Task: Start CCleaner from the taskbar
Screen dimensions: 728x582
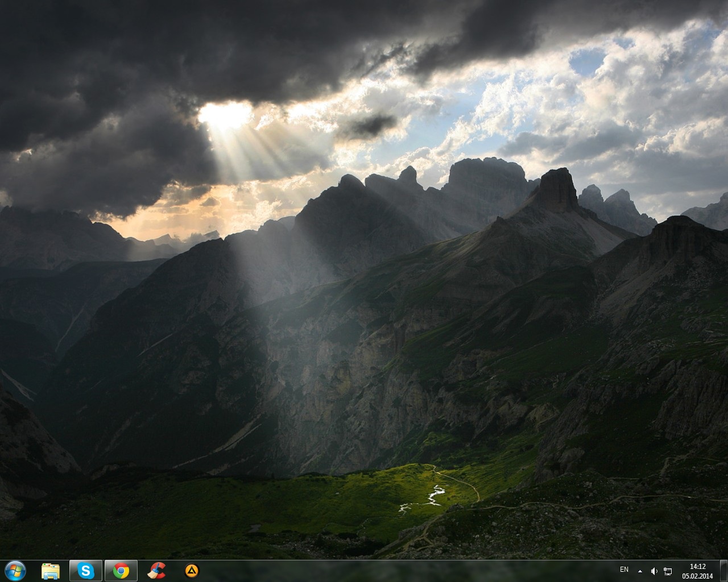Action: pos(156,571)
